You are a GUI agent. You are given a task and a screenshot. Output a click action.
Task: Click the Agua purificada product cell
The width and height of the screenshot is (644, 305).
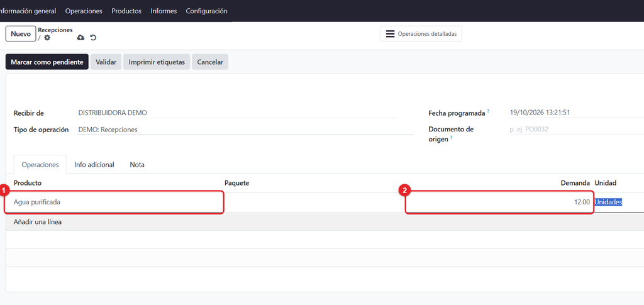pos(114,202)
